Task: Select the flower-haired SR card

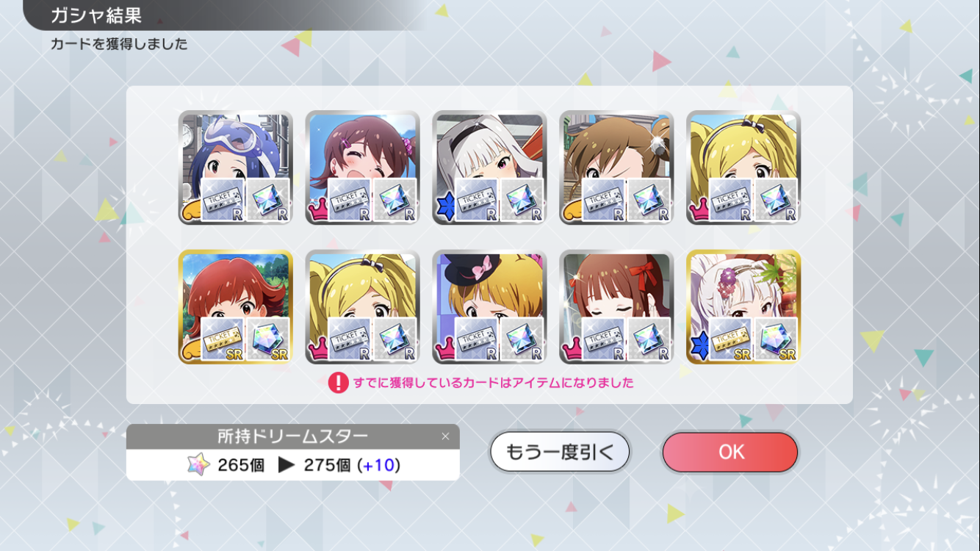Action: 743,307
